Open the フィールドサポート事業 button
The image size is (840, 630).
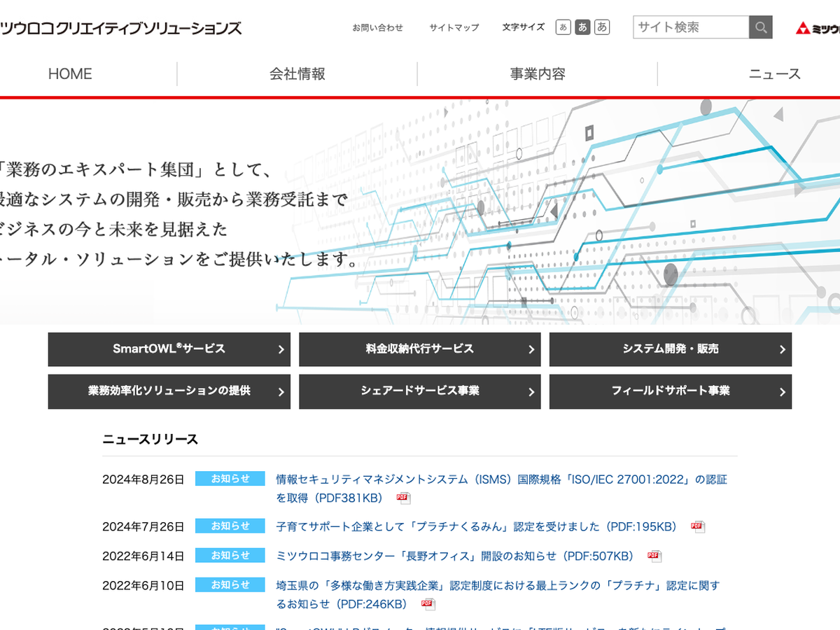670,391
